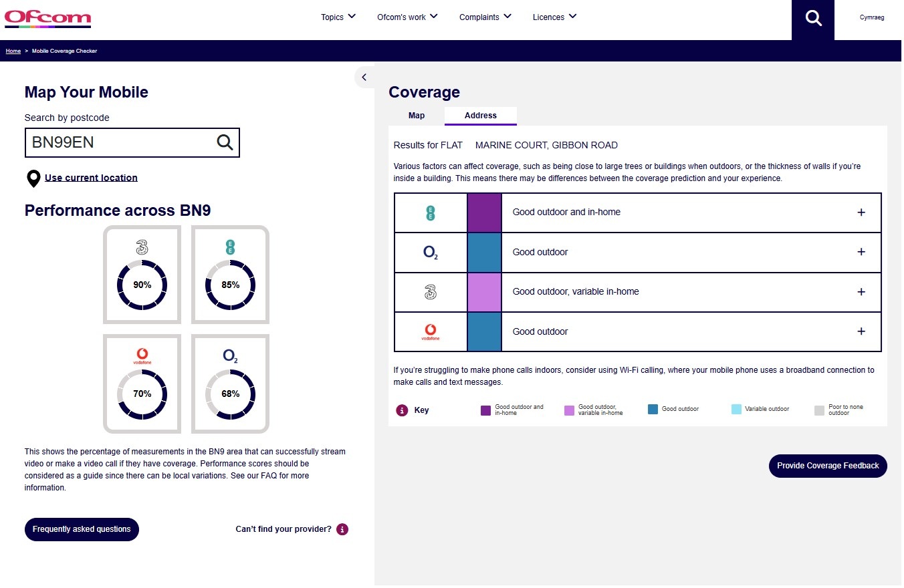The image size is (904, 588).
Task: Click the location pin icon
Action: (33, 178)
